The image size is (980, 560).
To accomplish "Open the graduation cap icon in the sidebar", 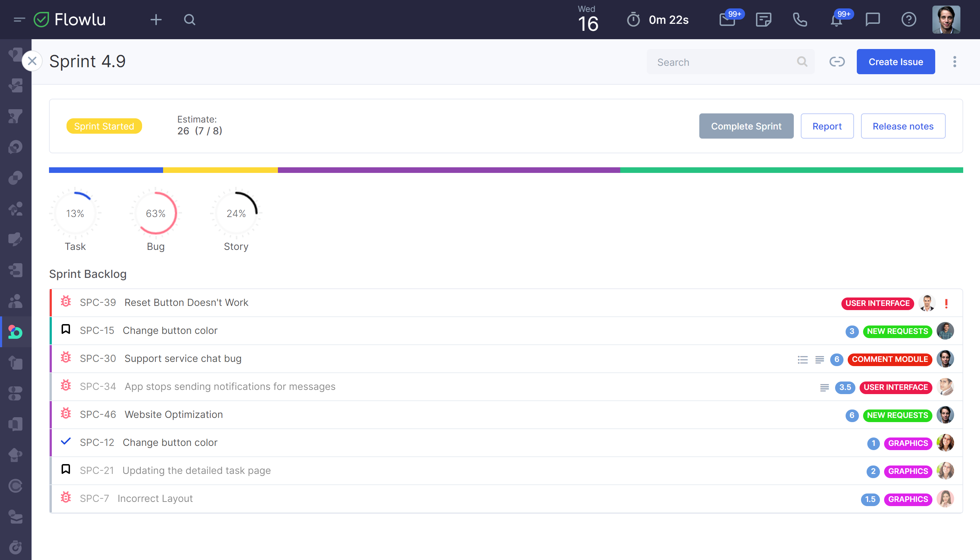I will click(16, 455).
